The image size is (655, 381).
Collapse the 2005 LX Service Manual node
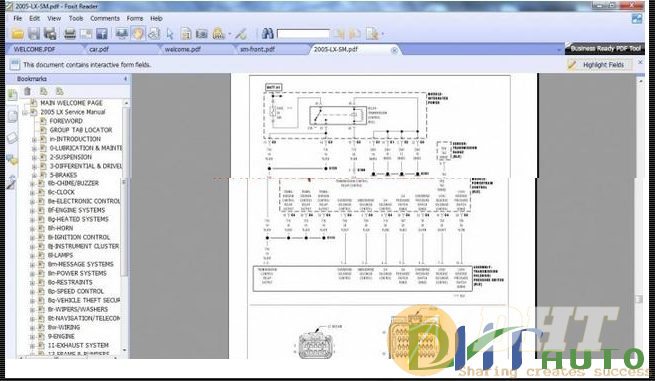[x=25, y=112]
